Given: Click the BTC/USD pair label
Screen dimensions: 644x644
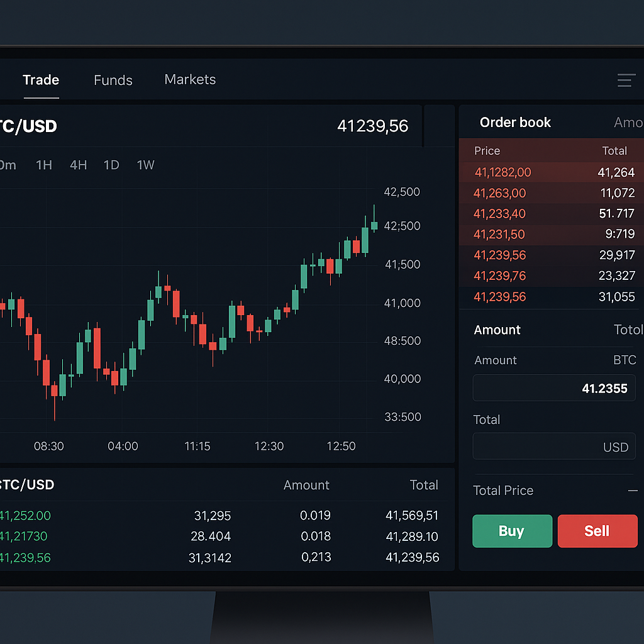Looking at the screenshot, I should [x=28, y=126].
